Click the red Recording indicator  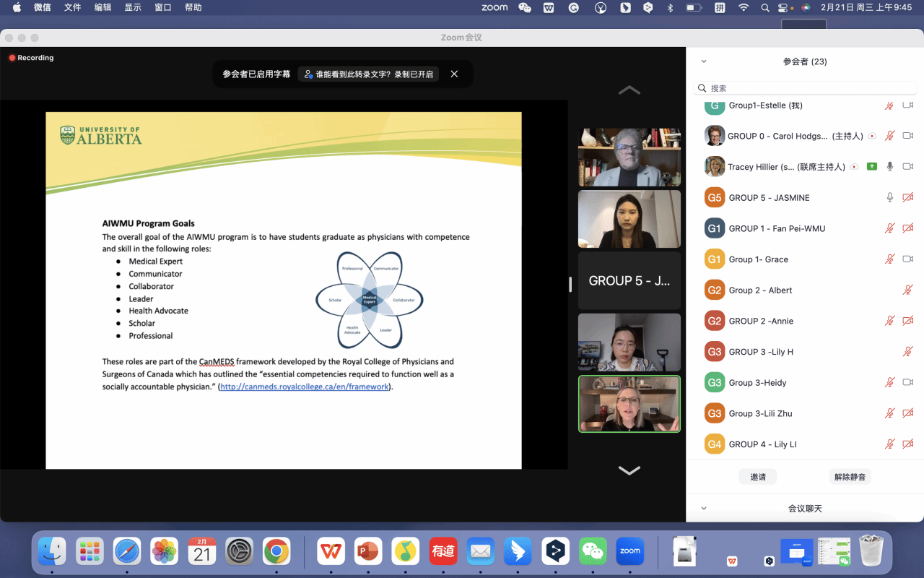pyautogui.click(x=31, y=58)
